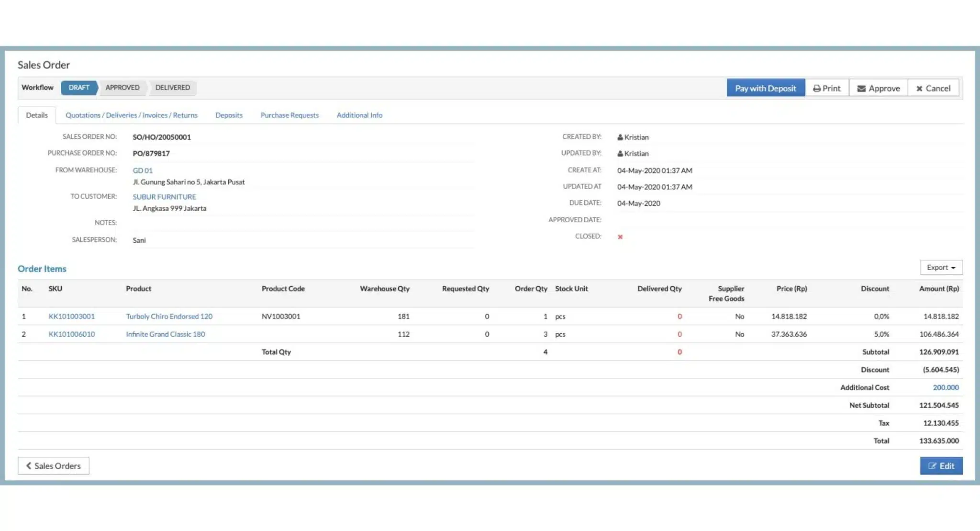Select the DELIVERED workflow stage
Screen dimensions: 980x531
(173, 88)
